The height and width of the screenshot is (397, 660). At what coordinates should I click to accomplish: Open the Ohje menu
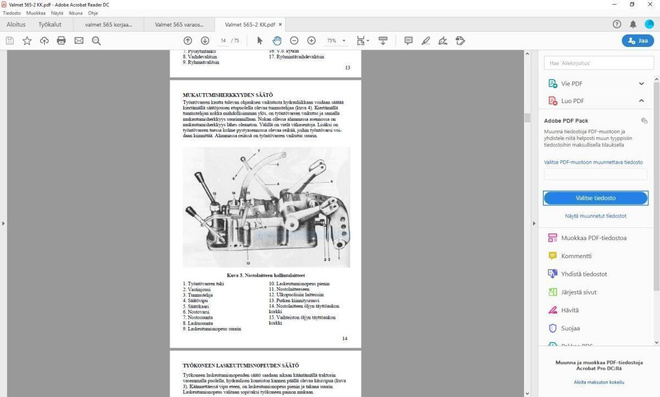pos(93,13)
